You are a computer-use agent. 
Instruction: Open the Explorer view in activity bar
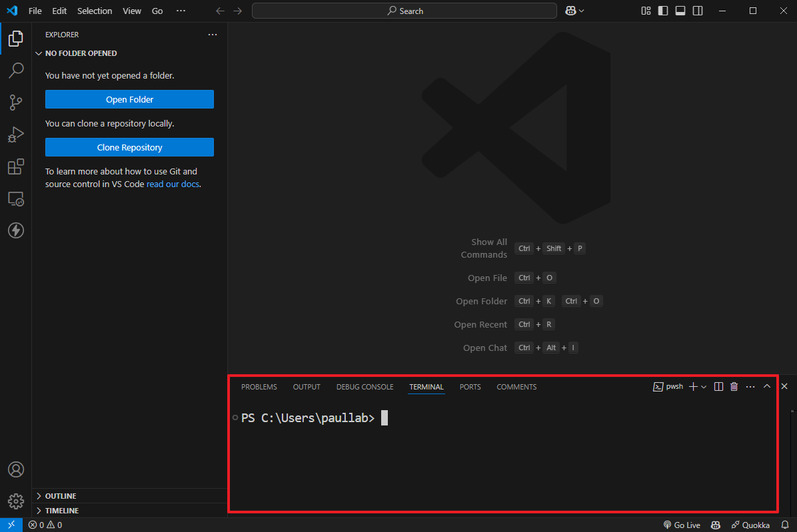click(16, 39)
